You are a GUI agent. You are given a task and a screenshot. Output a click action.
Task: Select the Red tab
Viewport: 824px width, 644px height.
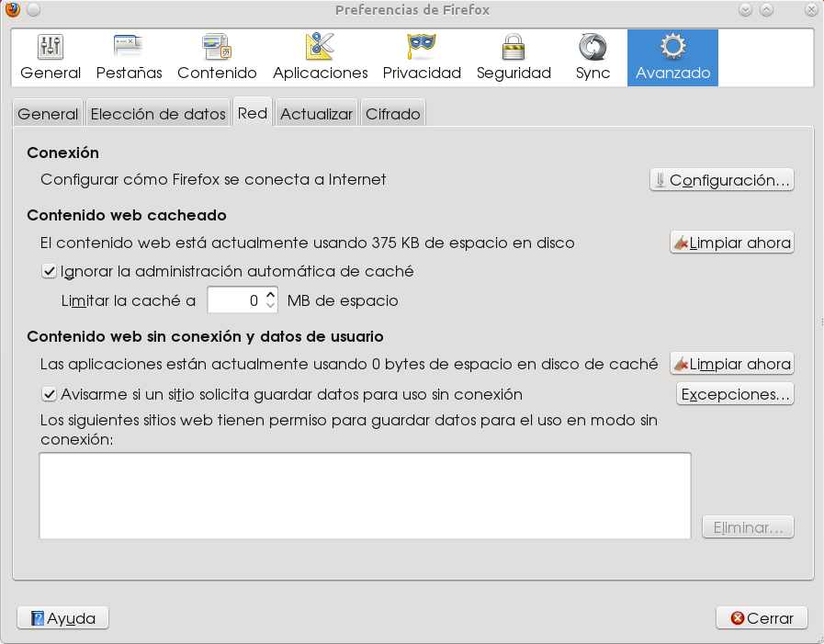tap(253, 112)
